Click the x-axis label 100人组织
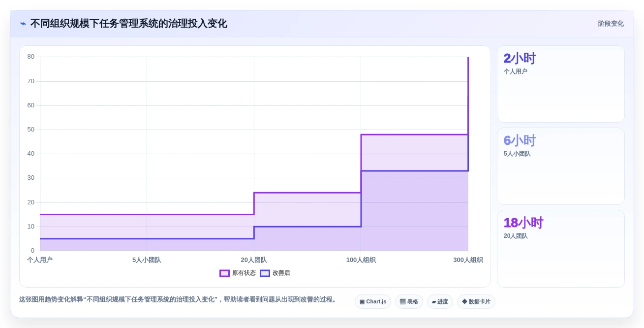Image resolution: width=644 pixels, height=328 pixels. pos(361,260)
